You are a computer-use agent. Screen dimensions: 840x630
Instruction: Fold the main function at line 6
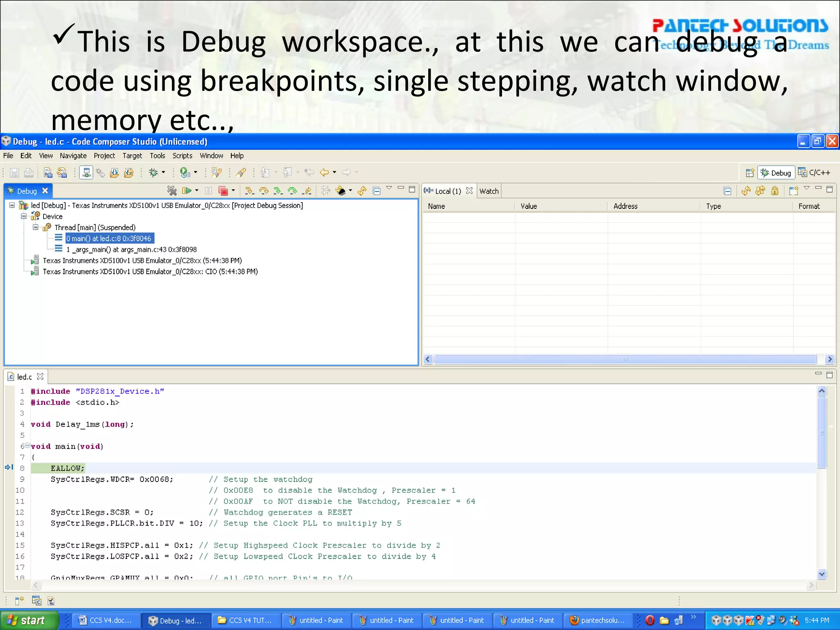point(27,445)
